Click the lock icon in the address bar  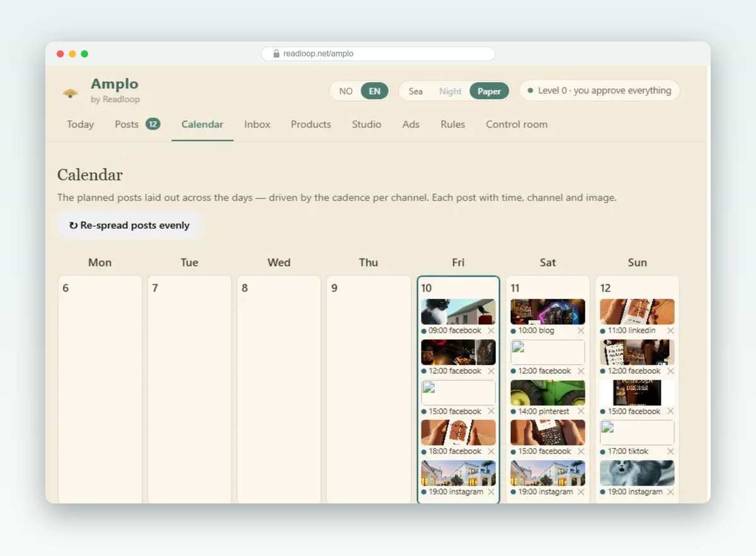pyautogui.click(x=276, y=54)
